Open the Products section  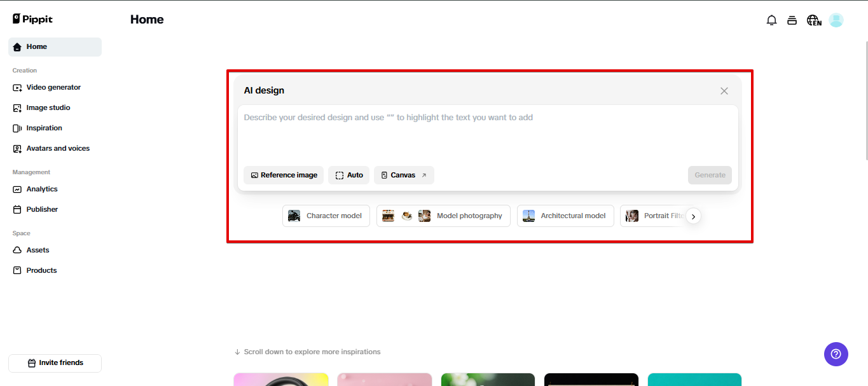click(x=41, y=270)
